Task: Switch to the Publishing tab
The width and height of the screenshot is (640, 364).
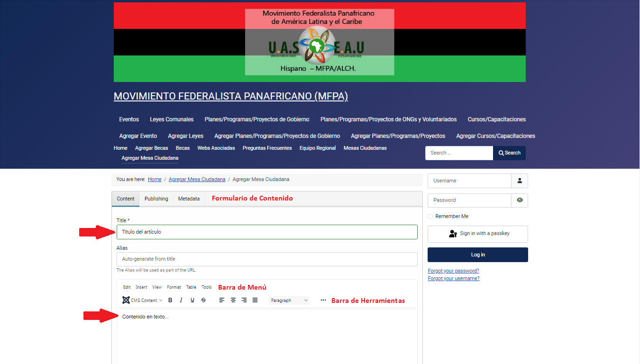Action: [156, 199]
